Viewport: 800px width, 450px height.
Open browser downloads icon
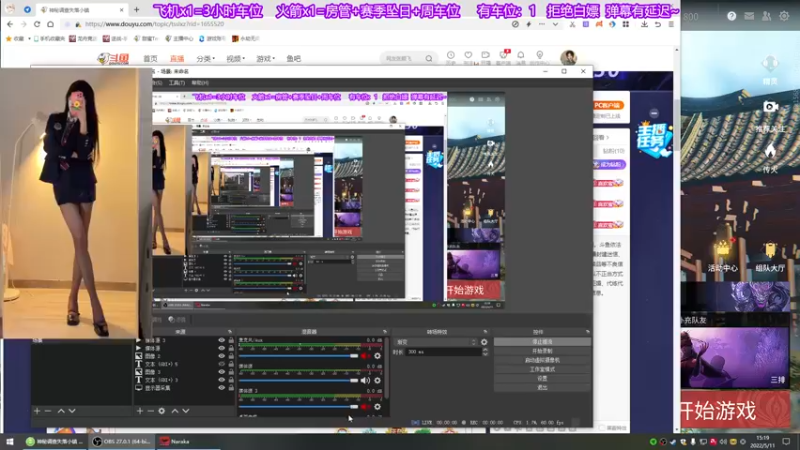(644, 24)
